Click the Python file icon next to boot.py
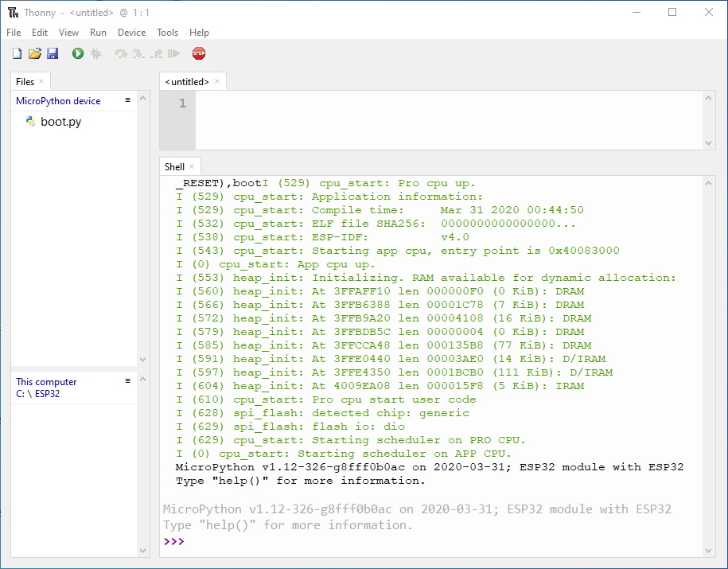The image size is (728, 569). 31,122
